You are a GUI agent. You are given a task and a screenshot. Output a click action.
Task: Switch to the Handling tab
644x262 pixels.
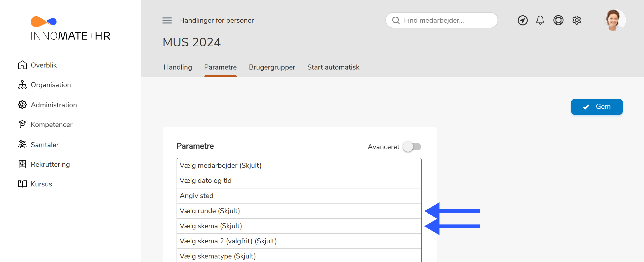[178, 67]
